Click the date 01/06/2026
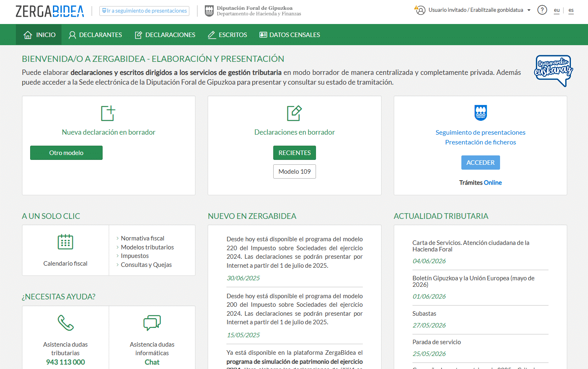 [x=429, y=297]
